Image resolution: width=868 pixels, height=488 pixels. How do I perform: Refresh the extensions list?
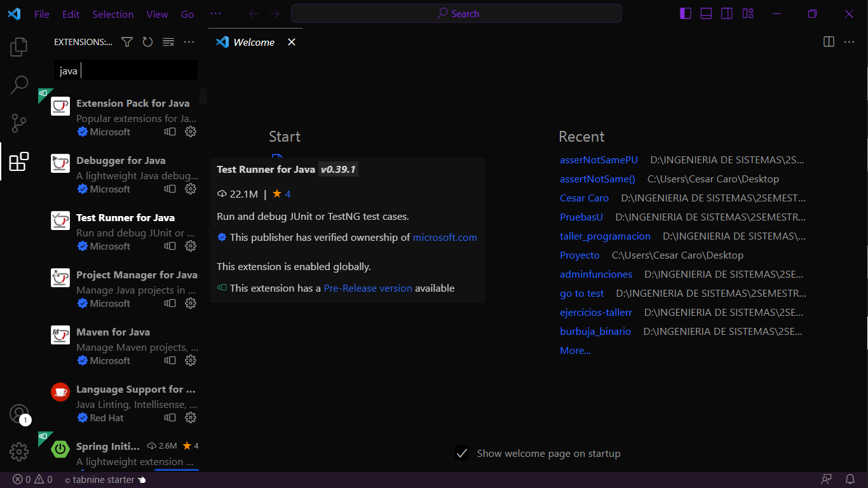147,42
